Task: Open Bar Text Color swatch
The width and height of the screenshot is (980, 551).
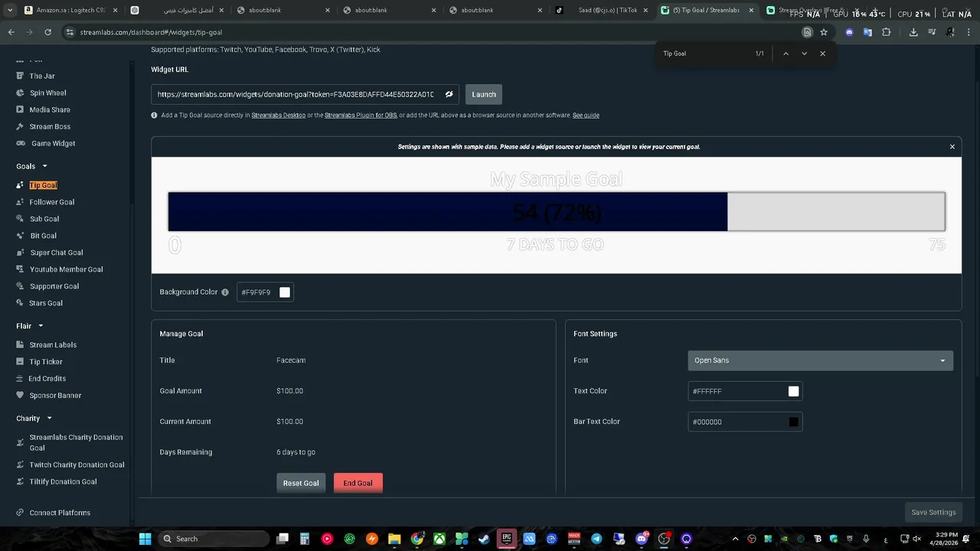Action: [x=794, y=422]
